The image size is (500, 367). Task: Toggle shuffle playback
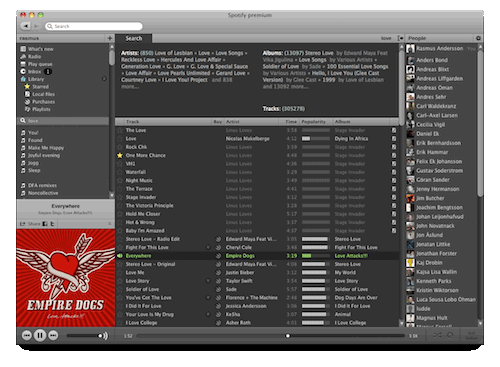(437, 335)
